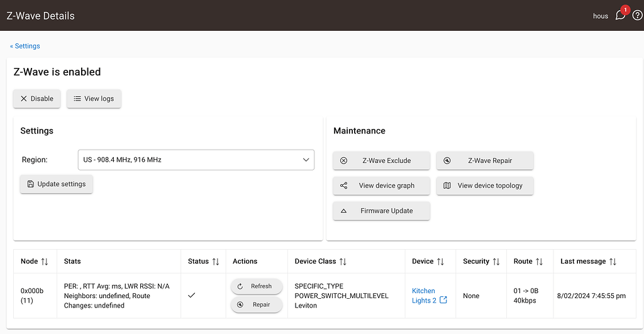Open View device graph

coord(381,186)
